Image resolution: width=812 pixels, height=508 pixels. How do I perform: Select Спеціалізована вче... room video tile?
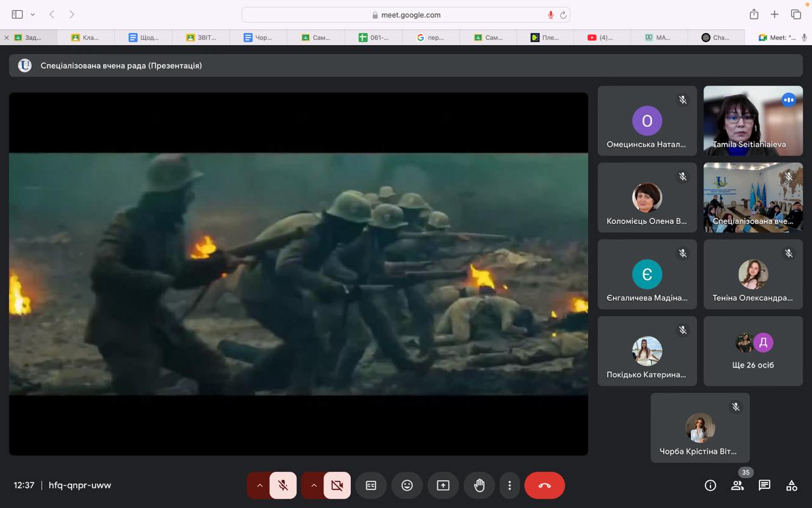[753, 197]
